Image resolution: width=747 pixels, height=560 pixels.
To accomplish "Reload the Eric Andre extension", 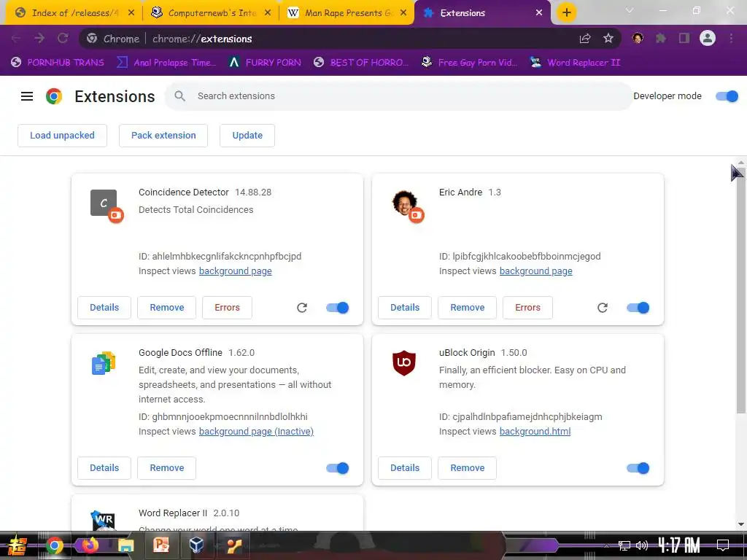I will [603, 308].
